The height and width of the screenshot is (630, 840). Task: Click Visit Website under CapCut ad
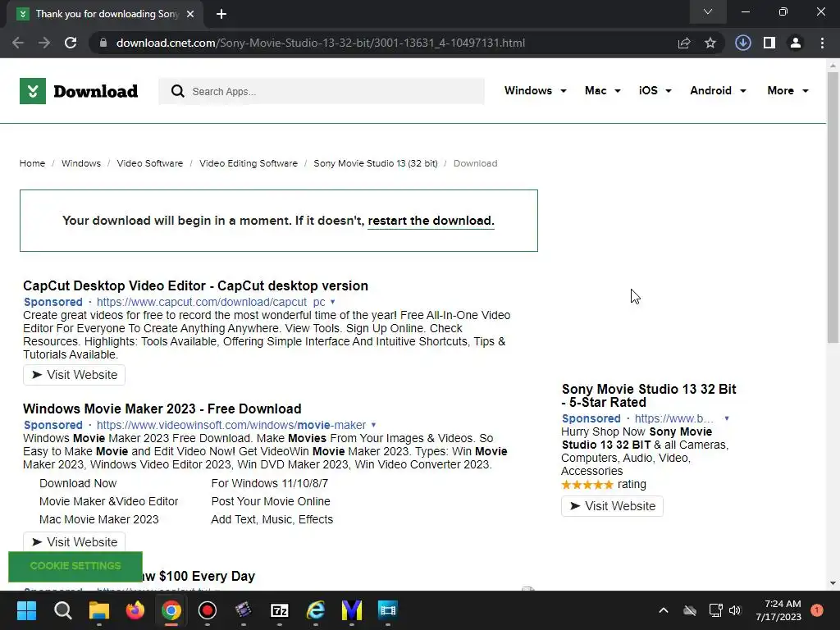click(75, 375)
